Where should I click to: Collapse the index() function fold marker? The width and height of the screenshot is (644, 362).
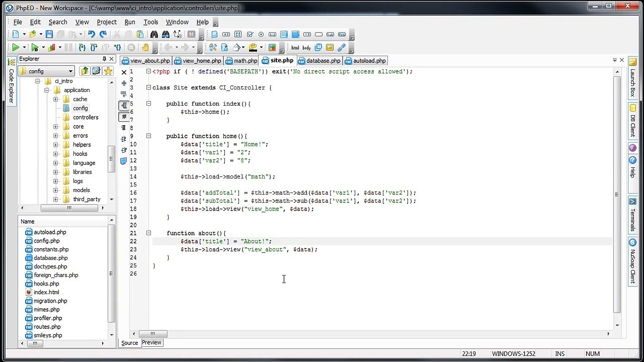click(x=148, y=104)
